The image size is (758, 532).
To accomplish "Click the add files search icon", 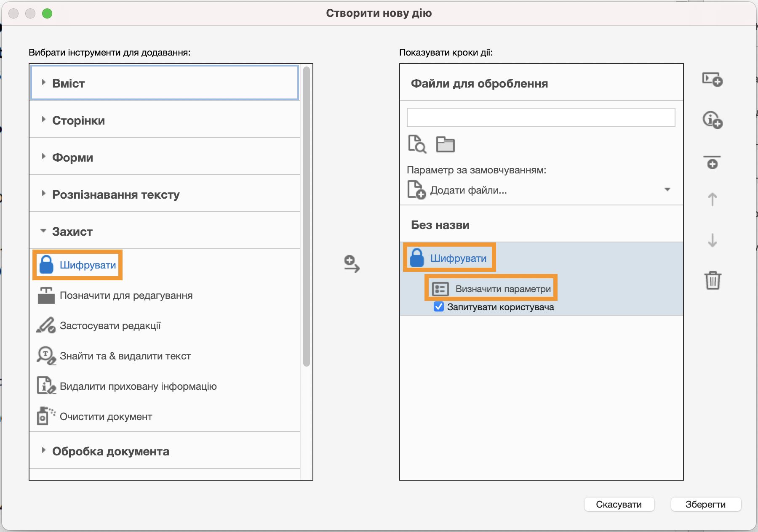I will pyautogui.click(x=417, y=144).
